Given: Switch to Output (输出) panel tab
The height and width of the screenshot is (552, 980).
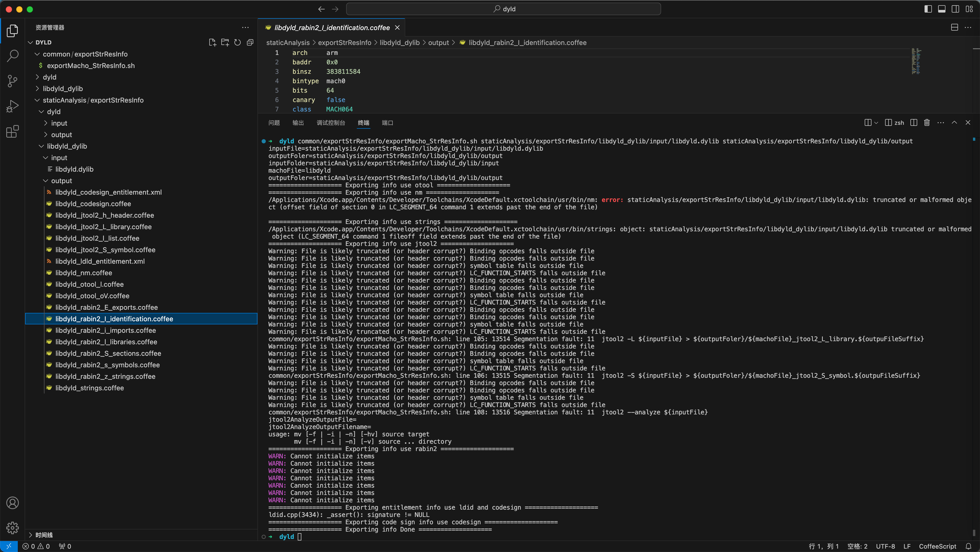Looking at the screenshot, I should (x=298, y=122).
